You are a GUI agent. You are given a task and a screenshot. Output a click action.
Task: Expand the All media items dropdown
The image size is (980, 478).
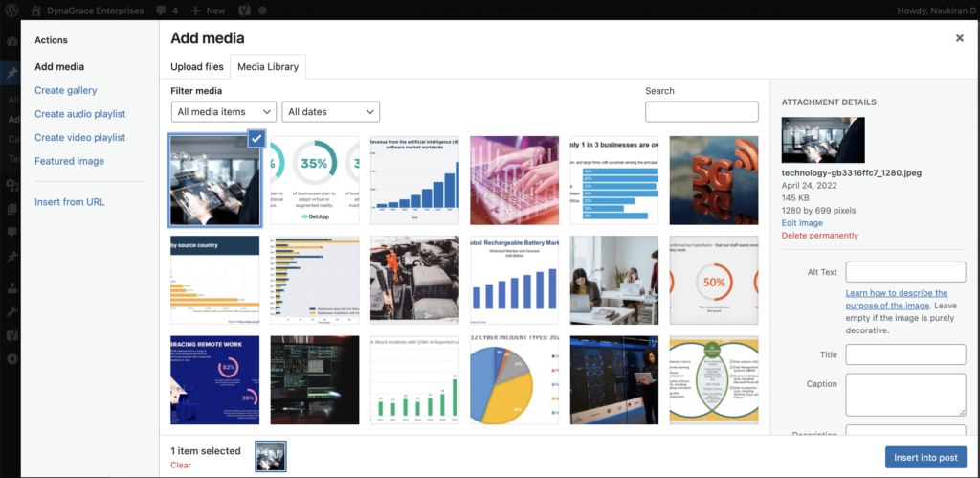pos(224,112)
